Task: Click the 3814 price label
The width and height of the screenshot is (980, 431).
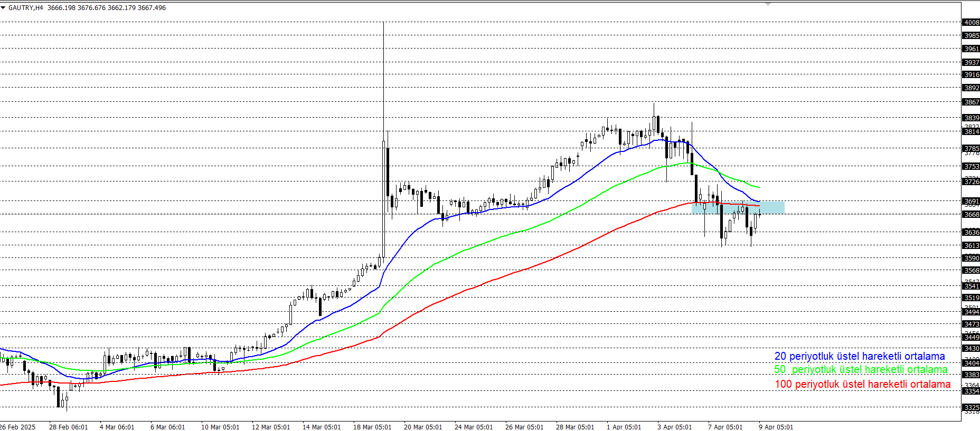Action: click(972, 131)
